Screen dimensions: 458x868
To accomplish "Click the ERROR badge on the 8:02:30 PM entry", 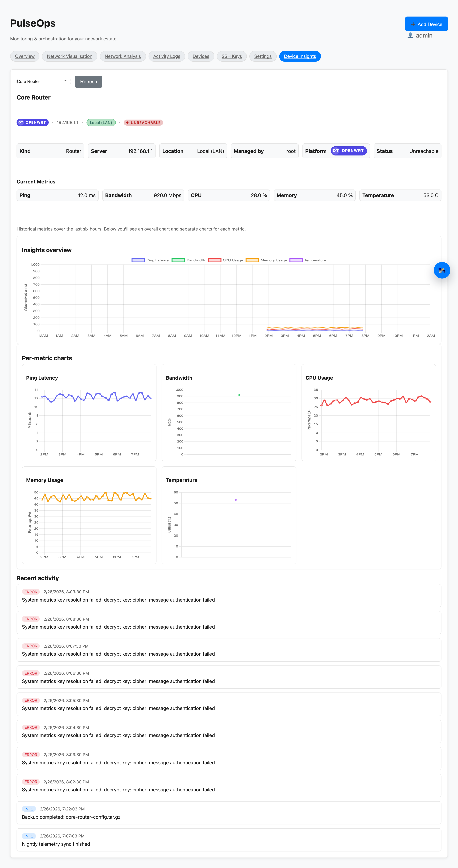I will click(31, 782).
